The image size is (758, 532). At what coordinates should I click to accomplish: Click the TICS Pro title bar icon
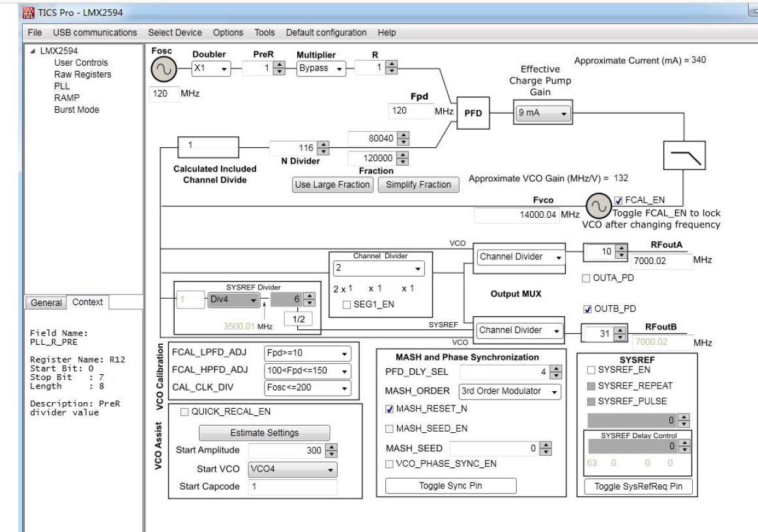(29, 12)
